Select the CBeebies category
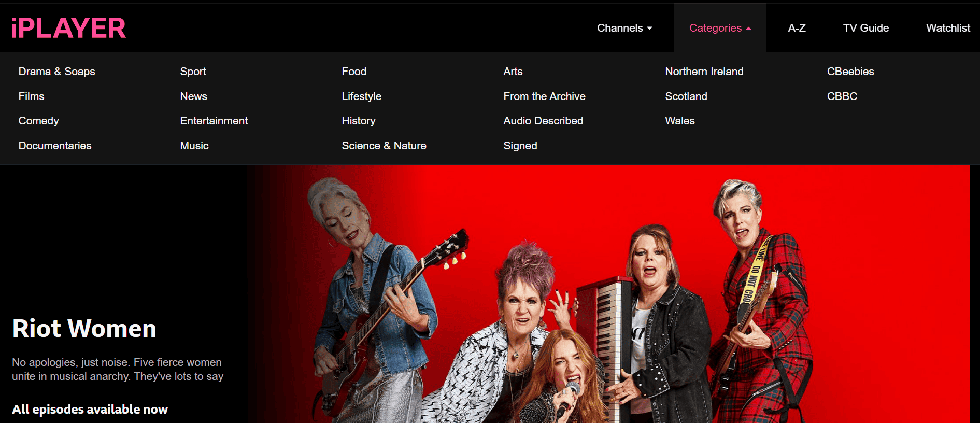Image resolution: width=980 pixels, height=423 pixels. (x=850, y=72)
